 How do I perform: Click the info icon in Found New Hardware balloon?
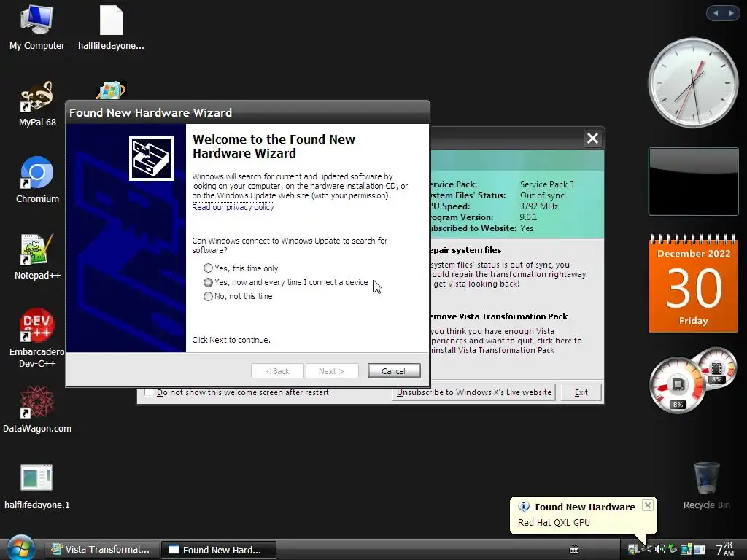(x=524, y=507)
